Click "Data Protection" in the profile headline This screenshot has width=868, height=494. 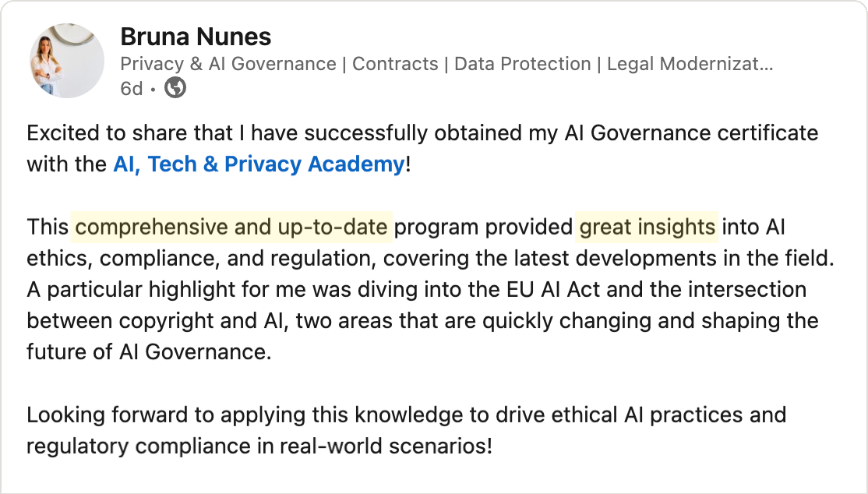522,64
